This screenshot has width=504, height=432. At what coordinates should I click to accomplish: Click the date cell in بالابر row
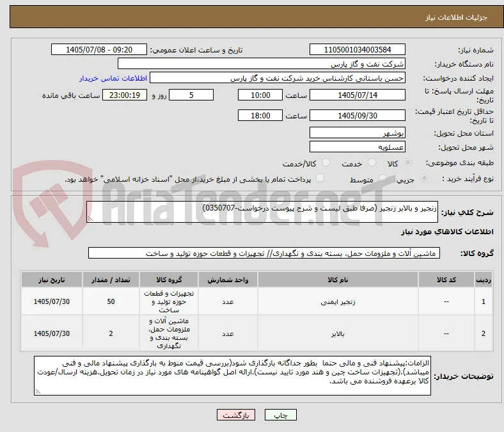click(52, 333)
